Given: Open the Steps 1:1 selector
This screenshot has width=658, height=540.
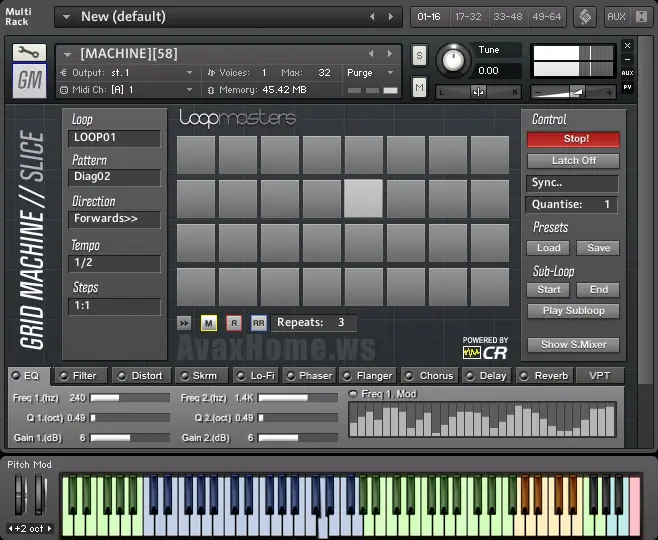Looking at the screenshot, I should pyautogui.click(x=114, y=306).
